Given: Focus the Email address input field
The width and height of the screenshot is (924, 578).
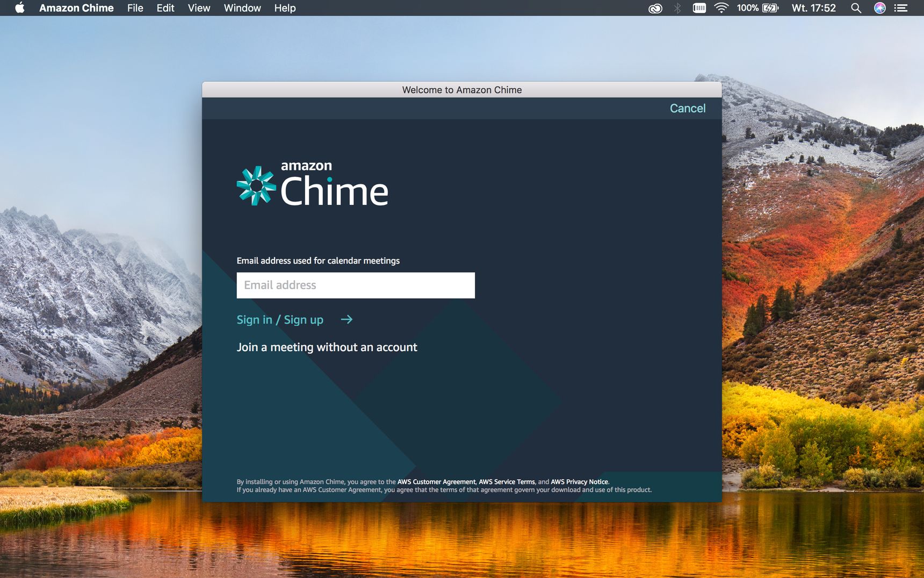Looking at the screenshot, I should point(356,285).
